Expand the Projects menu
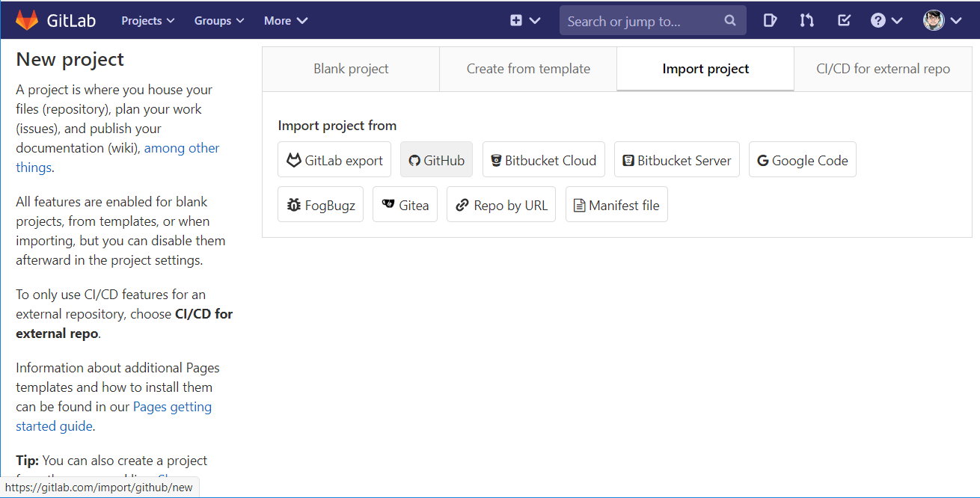The image size is (980, 498). tap(148, 21)
